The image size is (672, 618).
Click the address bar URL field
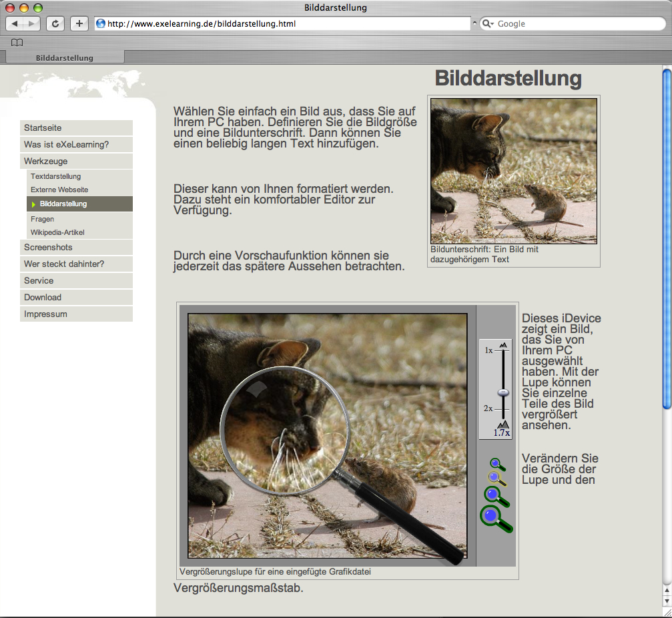pyautogui.click(x=282, y=23)
